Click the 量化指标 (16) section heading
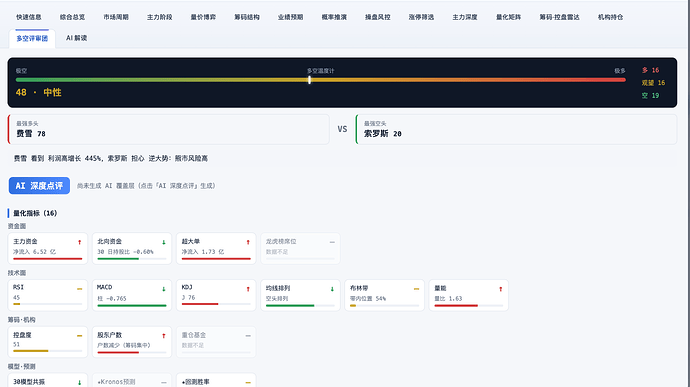The image size is (690, 387). coord(35,213)
